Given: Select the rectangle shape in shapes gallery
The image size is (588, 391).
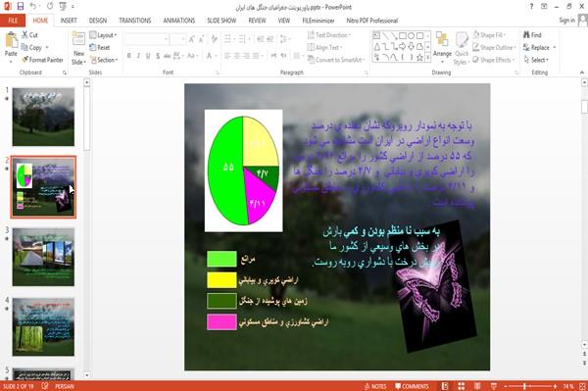Looking at the screenshot, I should 403,35.
